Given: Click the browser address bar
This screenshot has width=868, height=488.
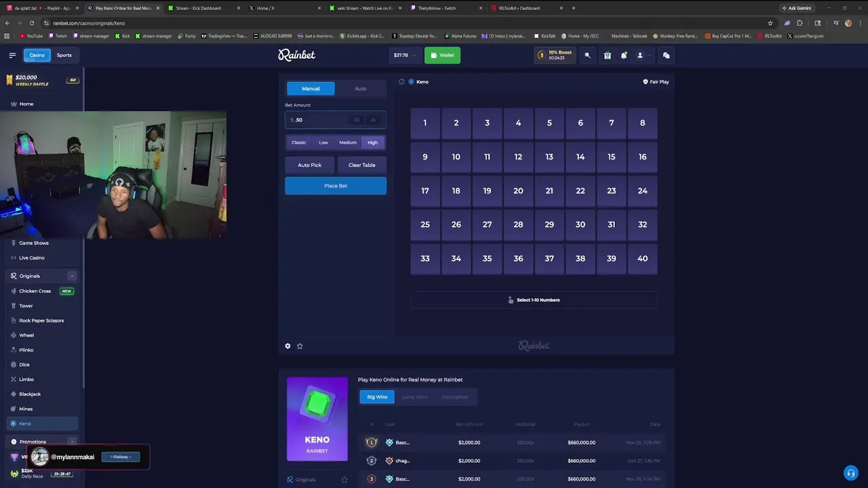Looking at the screenshot, I should point(407,23).
